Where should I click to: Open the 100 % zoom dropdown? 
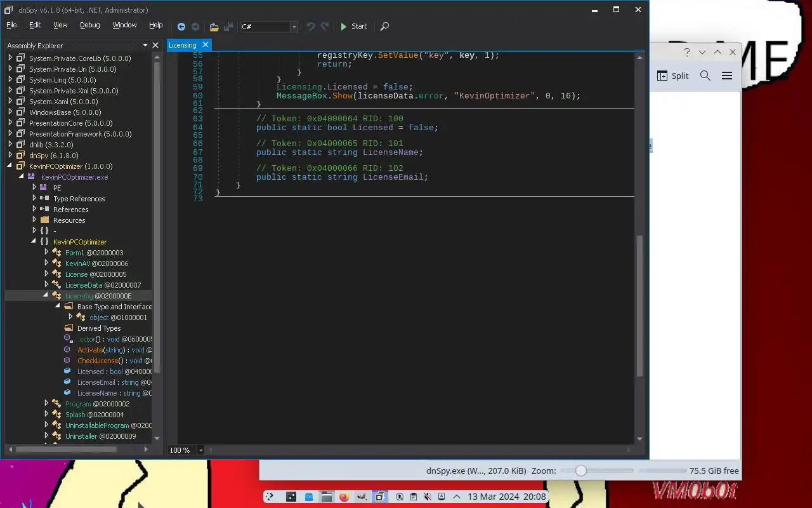tap(201, 450)
